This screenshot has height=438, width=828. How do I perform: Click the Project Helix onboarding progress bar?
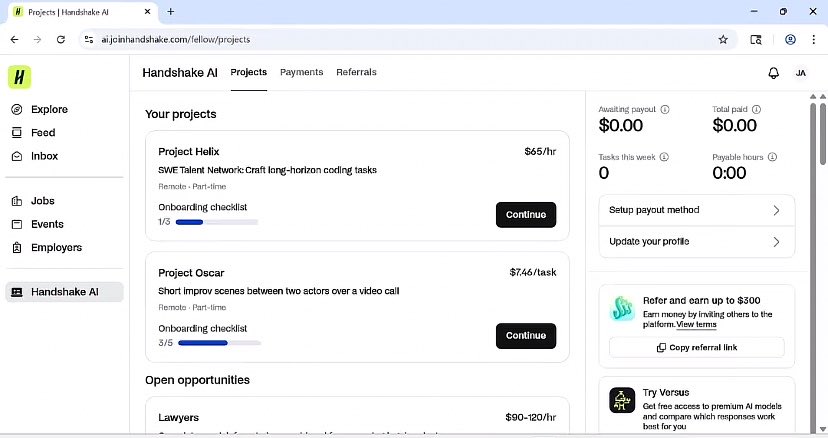pos(217,222)
